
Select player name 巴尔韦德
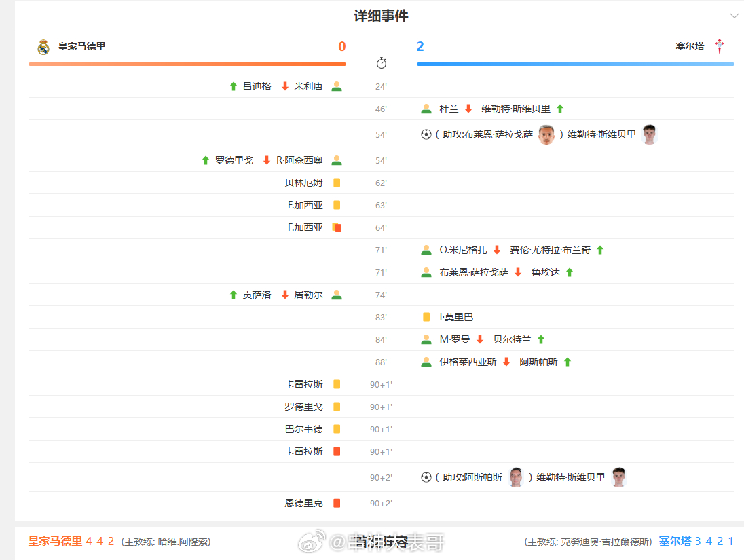click(303, 429)
